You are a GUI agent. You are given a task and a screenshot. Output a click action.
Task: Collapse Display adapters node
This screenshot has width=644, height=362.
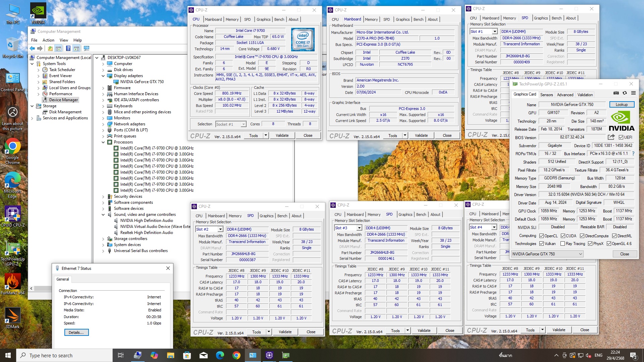[103, 76]
